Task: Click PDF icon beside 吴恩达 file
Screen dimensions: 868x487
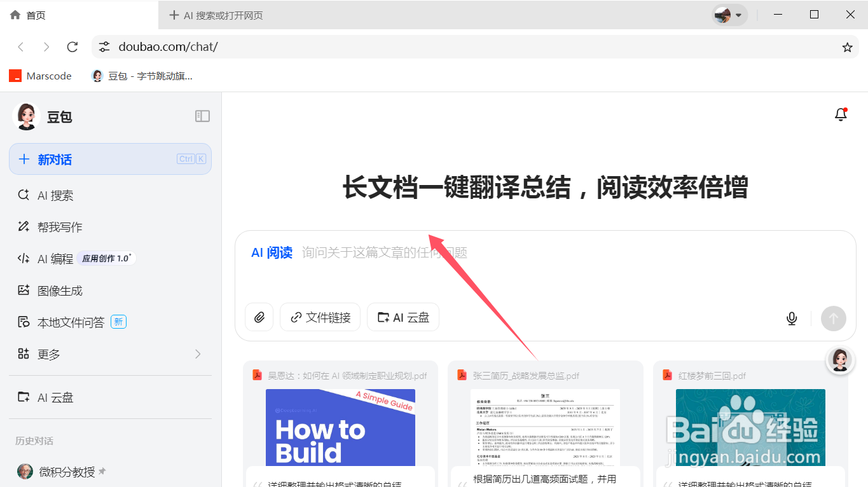Action: coord(257,375)
